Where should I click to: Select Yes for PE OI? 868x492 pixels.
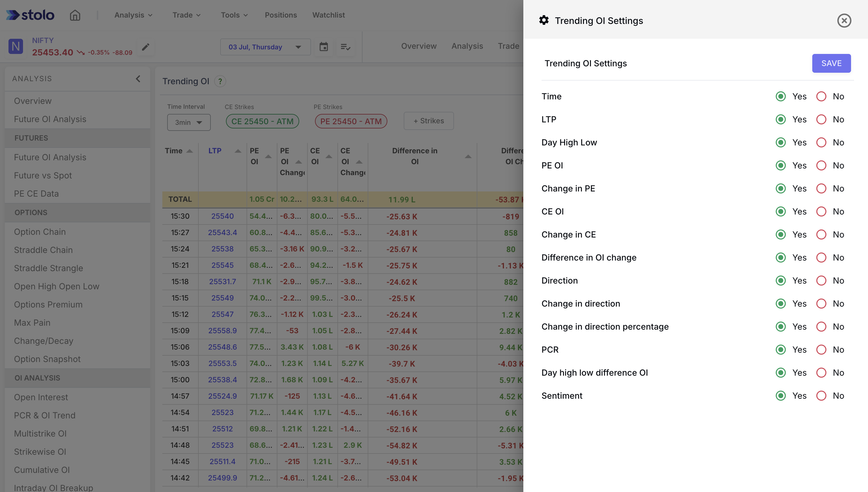(780, 165)
